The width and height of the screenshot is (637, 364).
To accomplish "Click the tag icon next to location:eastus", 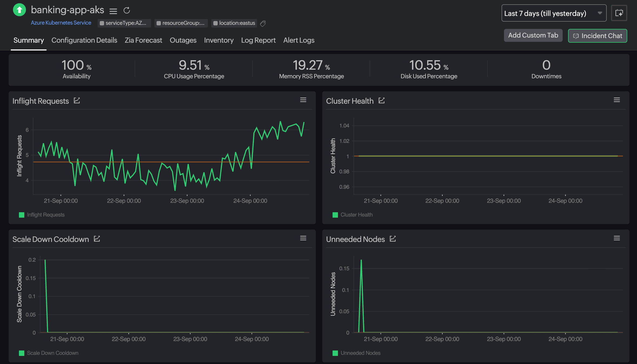I will point(262,24).
